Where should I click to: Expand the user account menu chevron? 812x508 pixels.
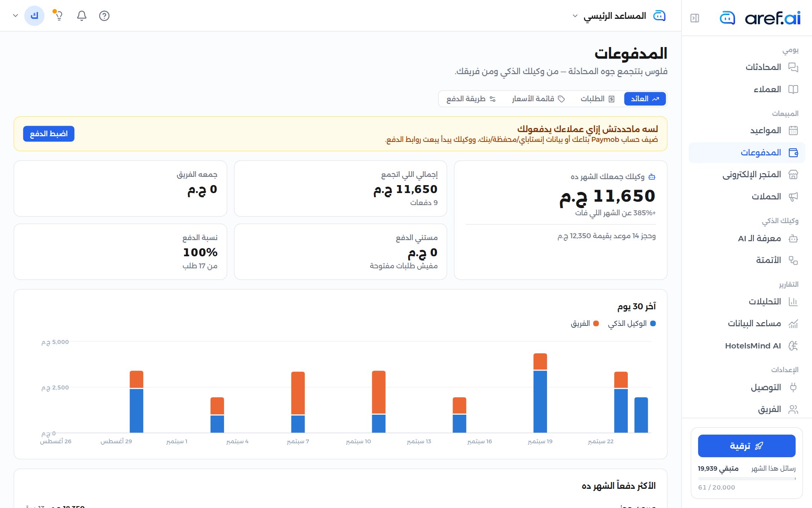[x=15, y=16]
